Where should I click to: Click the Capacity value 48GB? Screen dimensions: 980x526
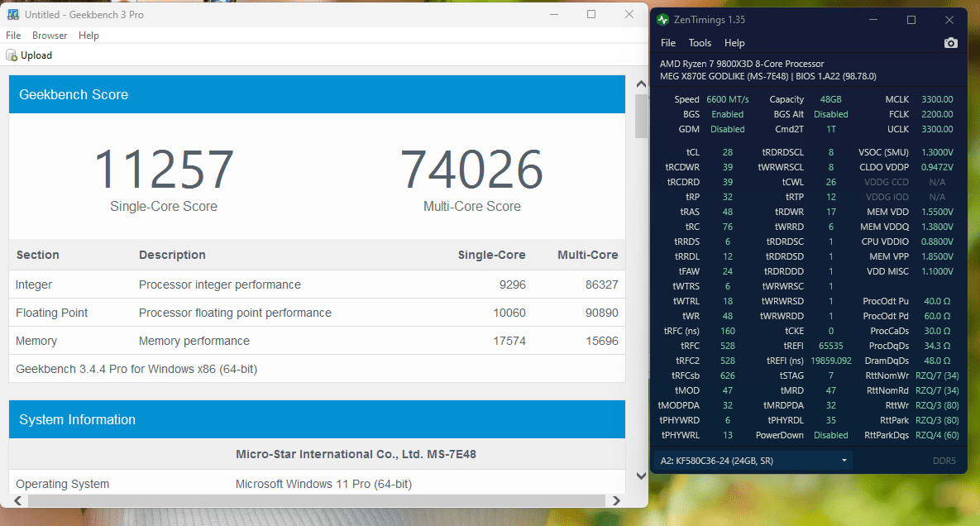point(830,99)
